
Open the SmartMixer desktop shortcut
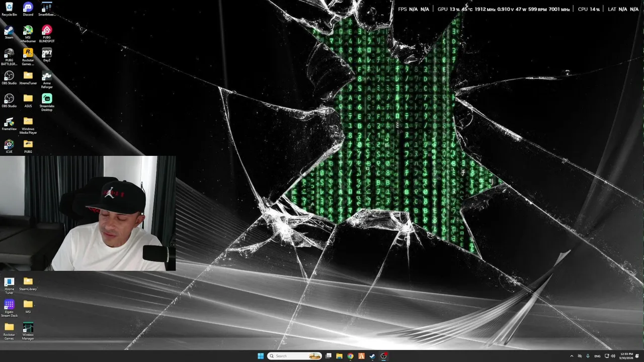tap(47, 9)
